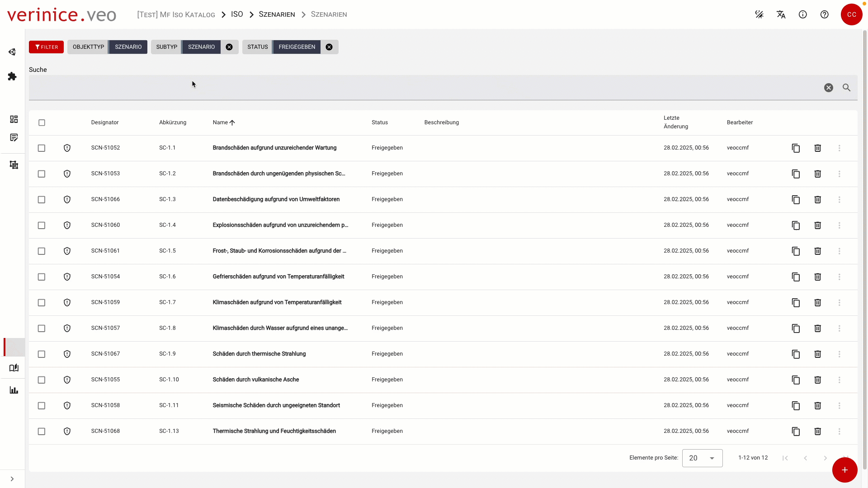Select the checkbox for SCN-51067 row
The width and height of the screenshot is (868, 488).
tap(42, 354)
